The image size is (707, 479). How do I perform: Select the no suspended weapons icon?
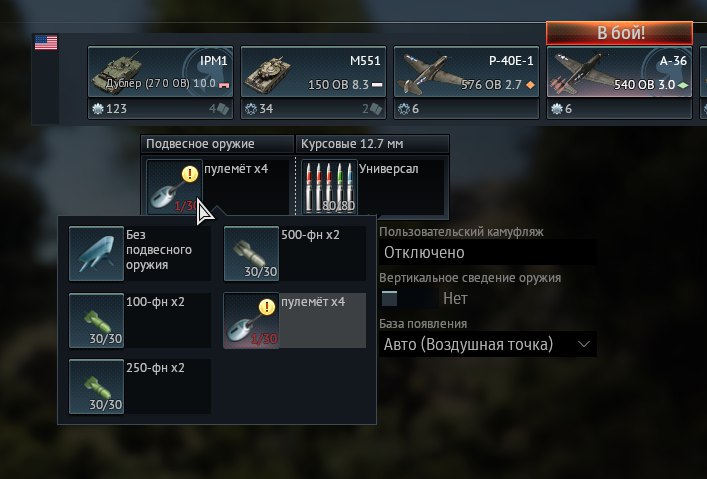[96, 253]
